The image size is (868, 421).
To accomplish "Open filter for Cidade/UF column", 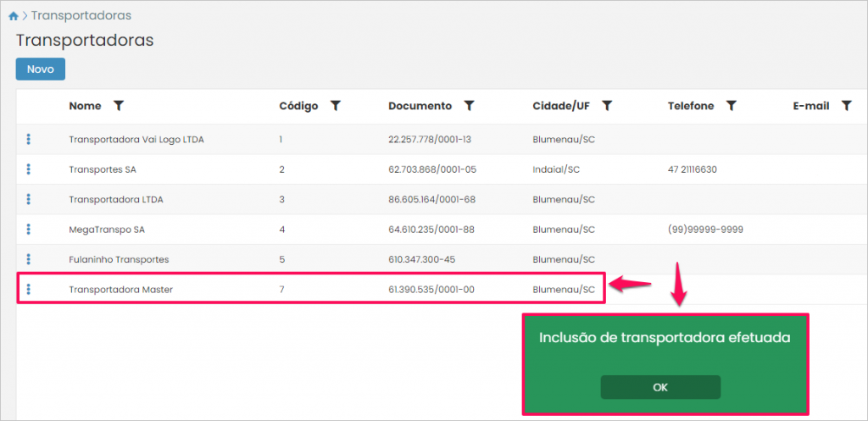I will click(607, 106).
